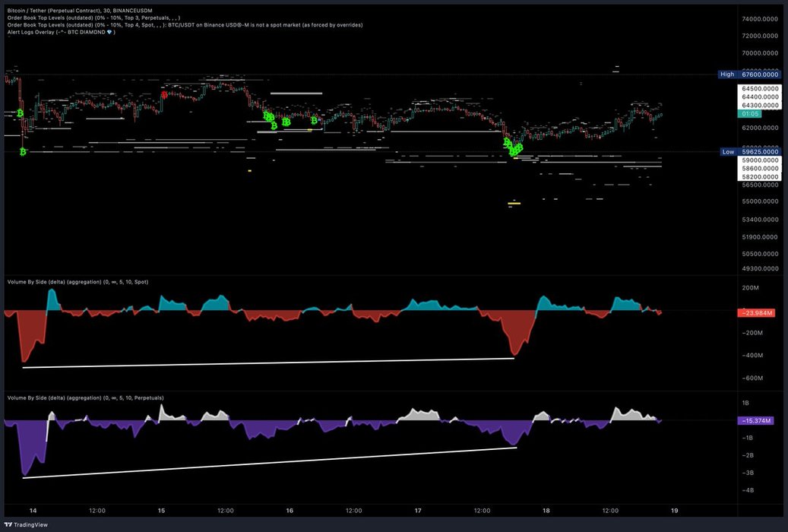788x532 pixels.
Task: Click the long yellow order level bar near 55000
Action: click(514, 203)
